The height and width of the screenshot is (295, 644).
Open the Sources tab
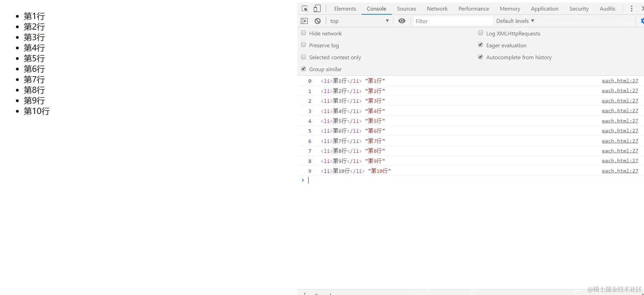(406, 9)
